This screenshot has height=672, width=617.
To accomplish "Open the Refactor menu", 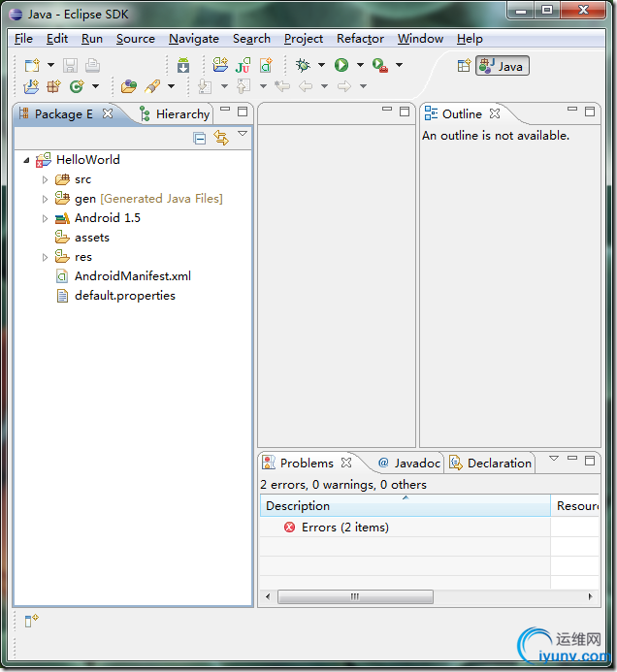I will [360, 39].
